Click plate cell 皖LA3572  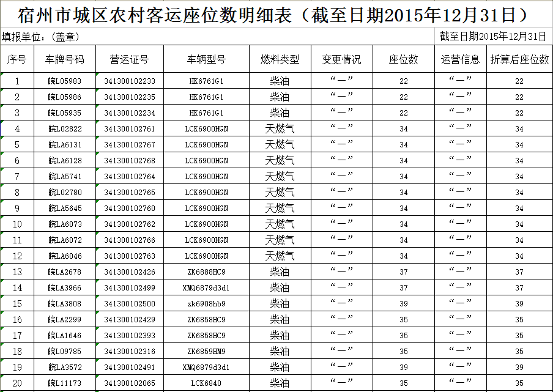pyautogui.click(x=65, y=367)
